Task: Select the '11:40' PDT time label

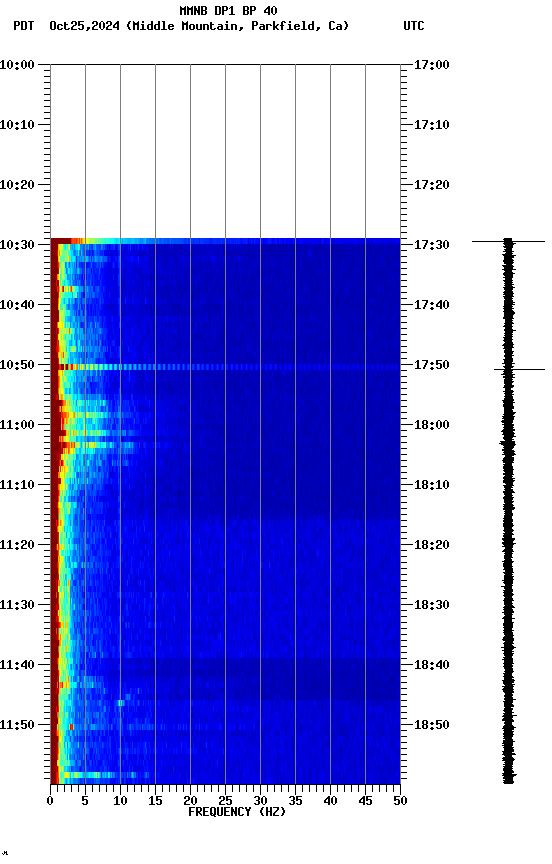Action: [17, 666]
